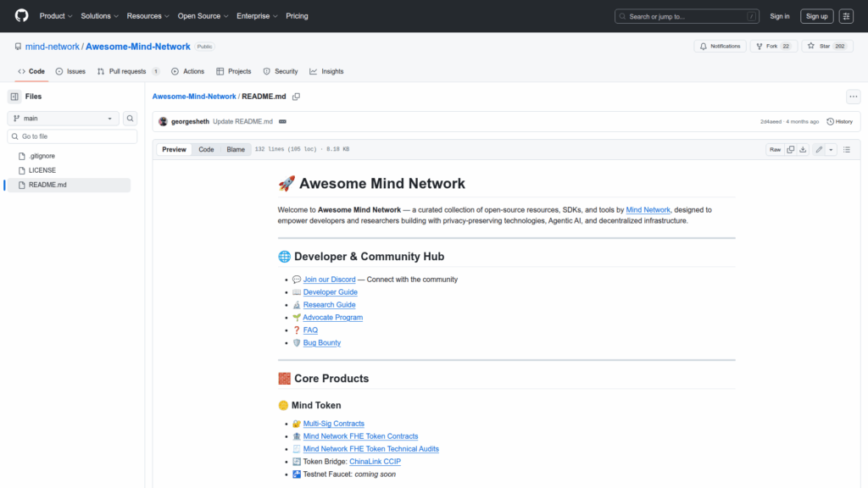Open the Multi-Sig Contracts link

[x=334, y=424]
